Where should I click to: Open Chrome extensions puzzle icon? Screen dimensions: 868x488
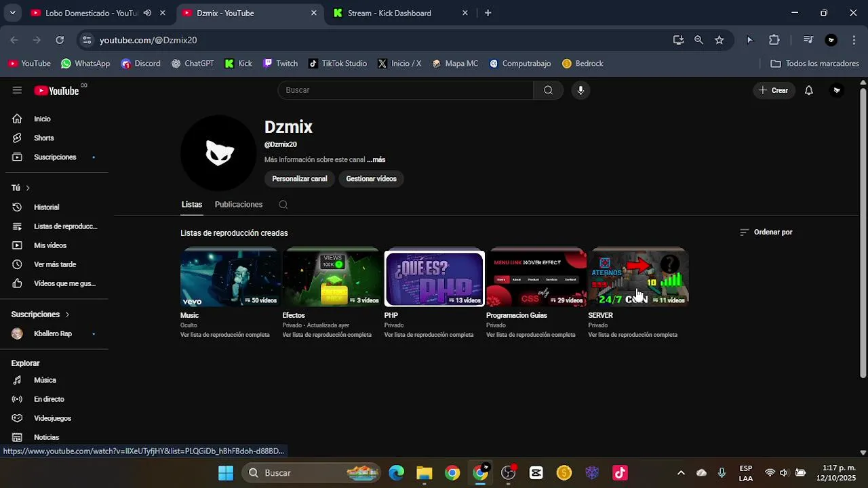click(x=774, y=40)
